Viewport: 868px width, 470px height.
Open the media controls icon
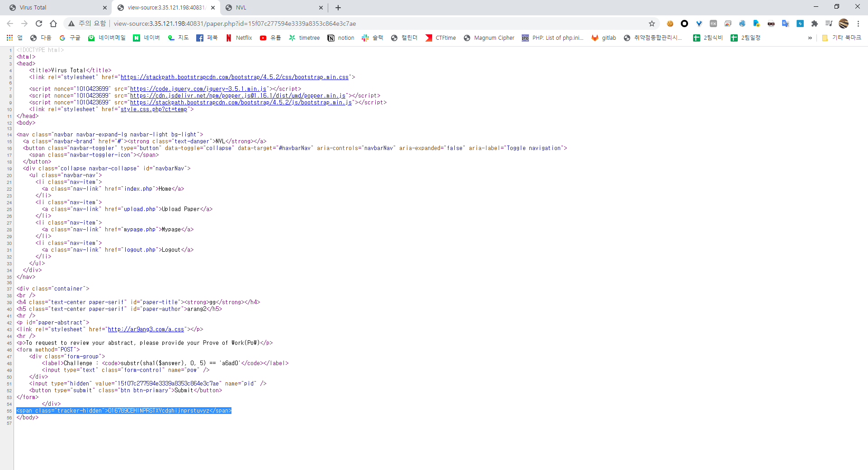[x=829, y=23]
